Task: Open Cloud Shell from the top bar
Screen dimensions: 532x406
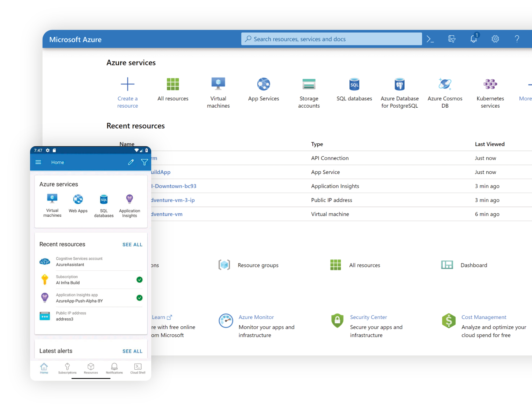Action: tap(430, 39)
